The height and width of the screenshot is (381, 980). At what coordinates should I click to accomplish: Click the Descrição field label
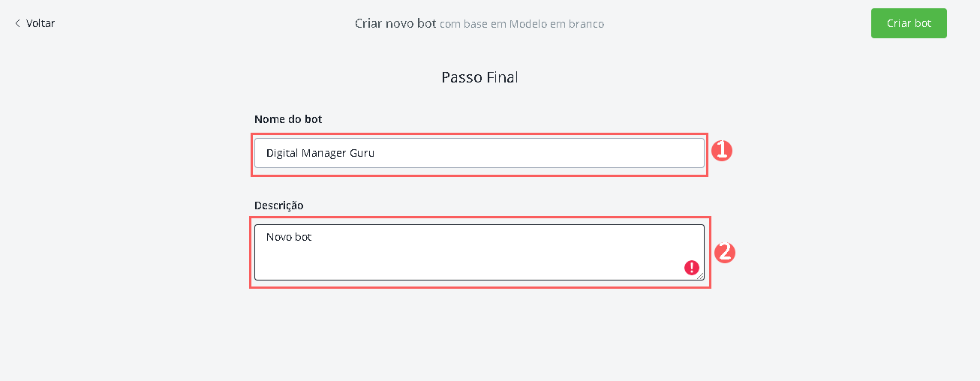pyautogui.click(x=278, y=205)
